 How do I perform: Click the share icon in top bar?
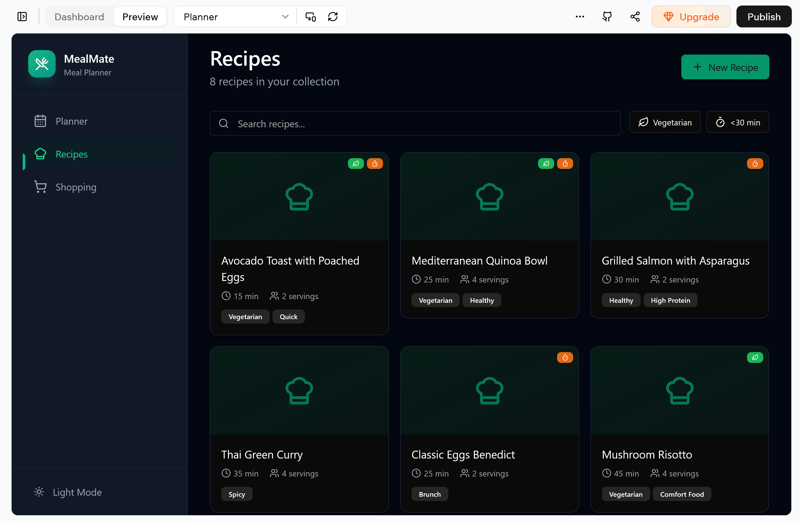click(635, 17)
